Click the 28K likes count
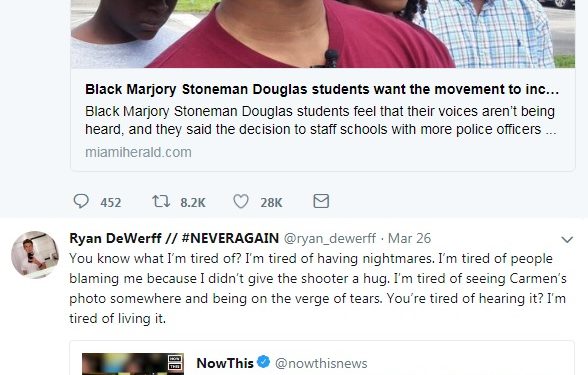 coord(271,203)
